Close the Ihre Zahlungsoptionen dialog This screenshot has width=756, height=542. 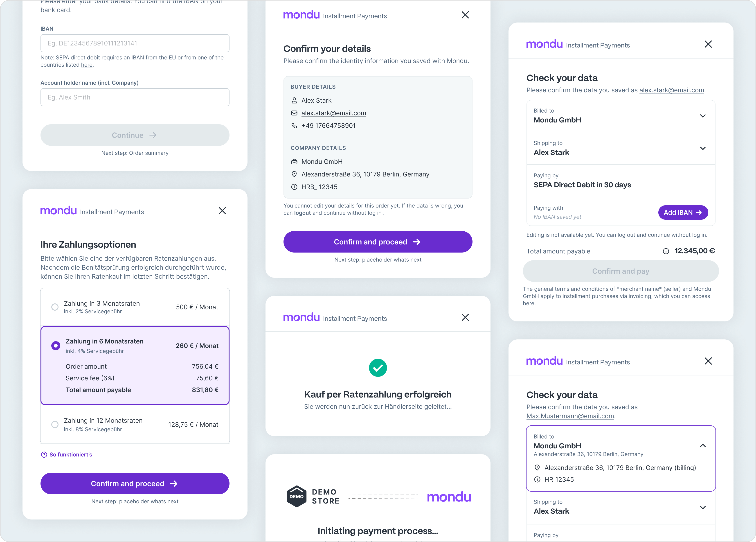[x=222, y=211]
